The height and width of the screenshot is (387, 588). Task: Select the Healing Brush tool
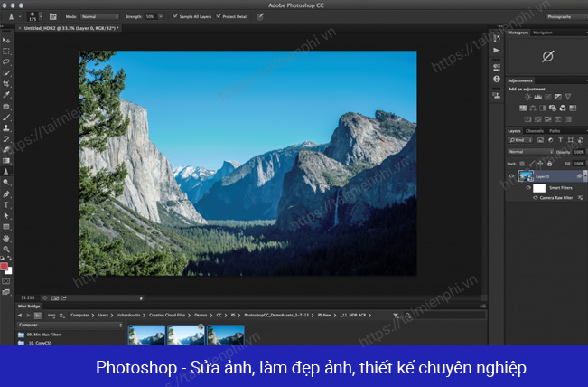(x=6, y=106)
